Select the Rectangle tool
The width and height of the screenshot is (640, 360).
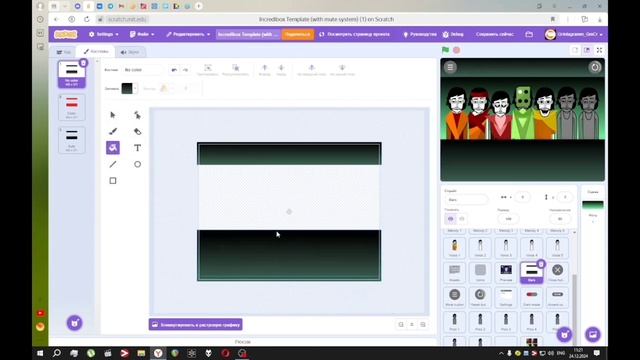coord(113,180)
